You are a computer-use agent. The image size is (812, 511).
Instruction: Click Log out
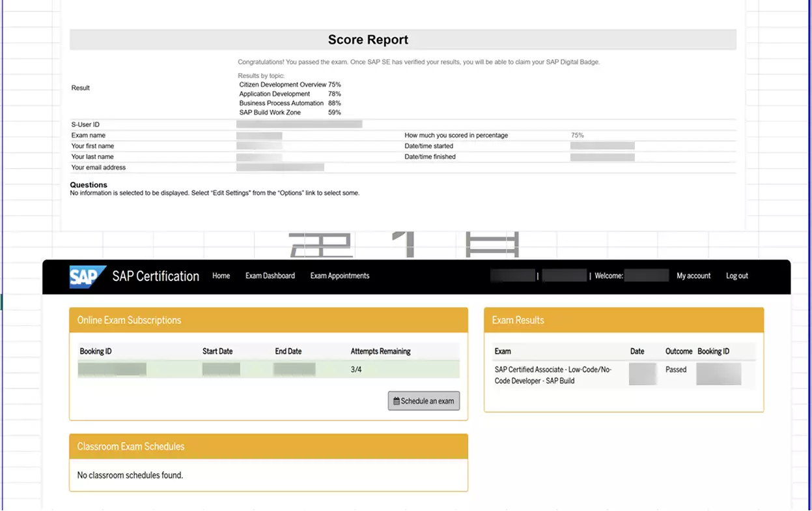736,276
